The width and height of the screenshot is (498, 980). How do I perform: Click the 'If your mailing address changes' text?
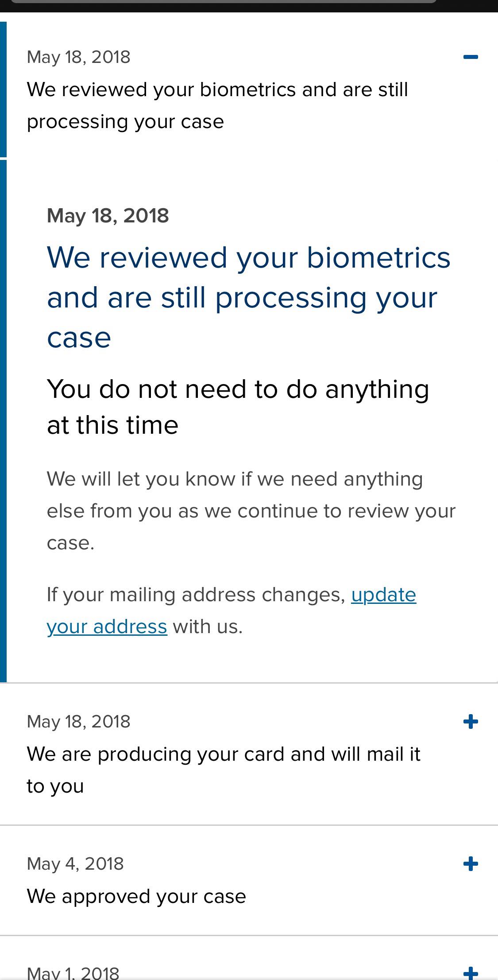pos(196,595)
